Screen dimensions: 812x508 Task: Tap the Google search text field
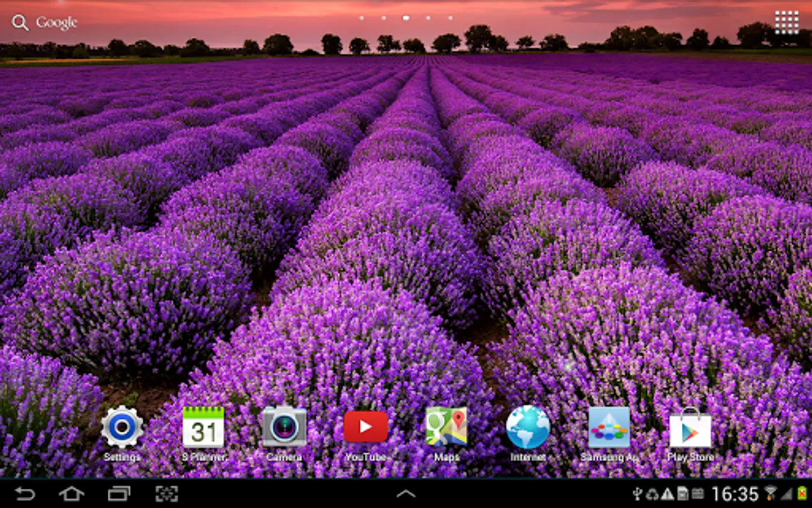coord(56,23)
